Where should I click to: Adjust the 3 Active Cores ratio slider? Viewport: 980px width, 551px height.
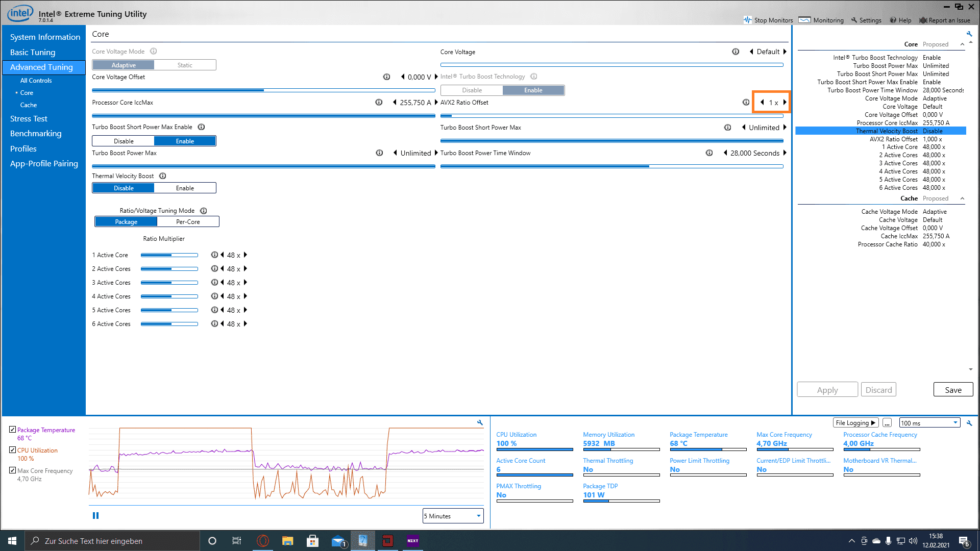tap(169, 283)
